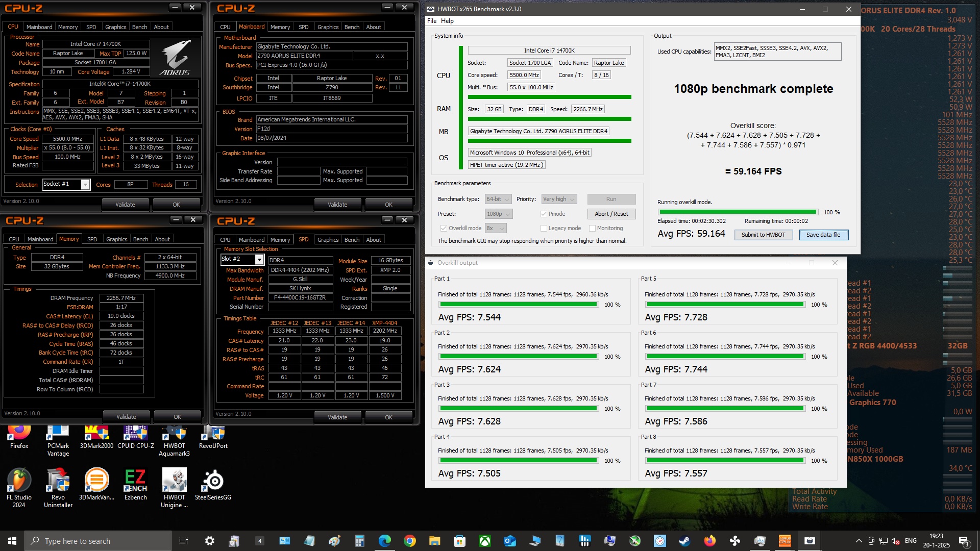
Task: Open the Firefox desktop shortcut
Action: 19,438
